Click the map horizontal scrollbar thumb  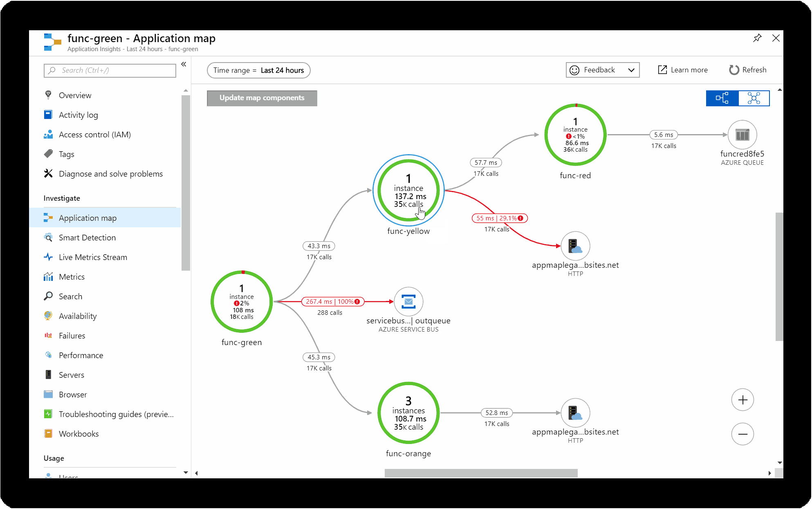point(481,473)
